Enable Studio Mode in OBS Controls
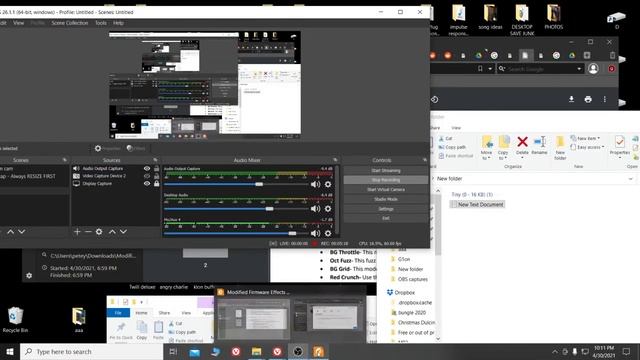Screen dimensions: 640x360 386,199
